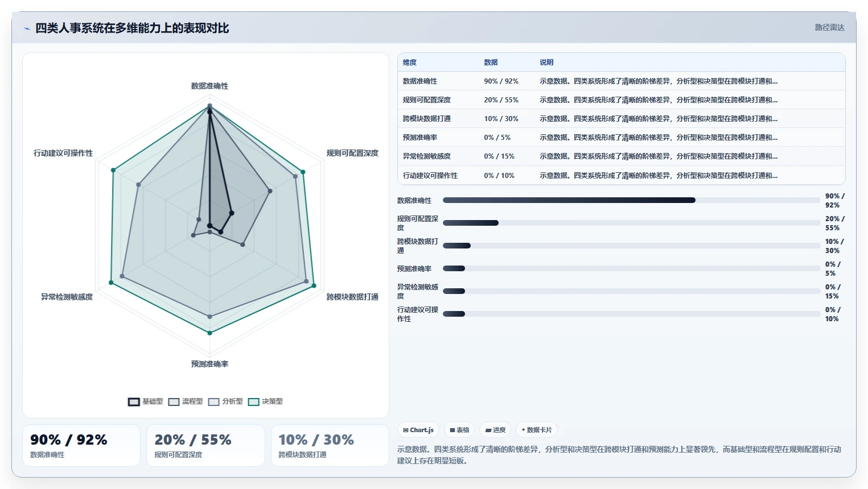Select 数据准确性 in the table's first row
This screenshot has width=868, height=489.
pyautogui.click(x=420, y=81)
